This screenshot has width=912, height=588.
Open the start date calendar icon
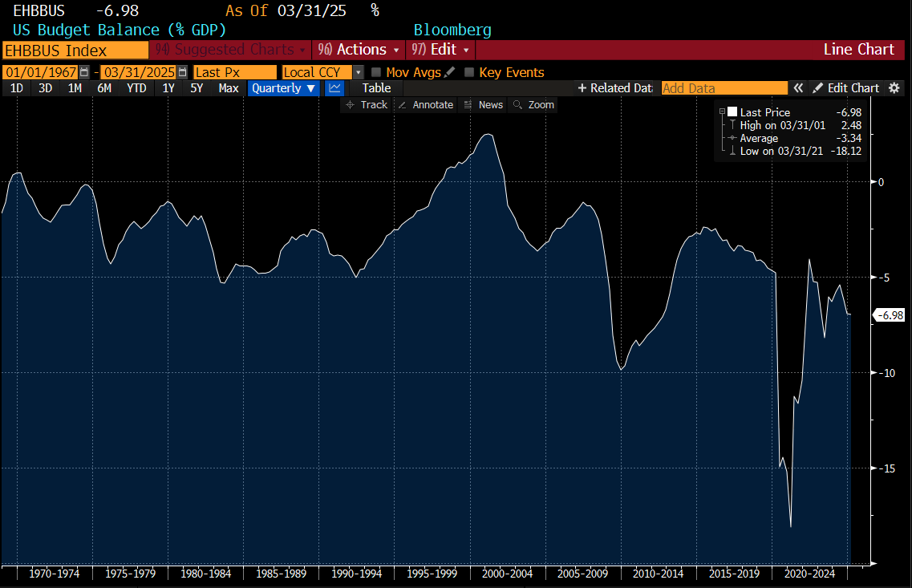pyautogui.click(x=84, y=72)
